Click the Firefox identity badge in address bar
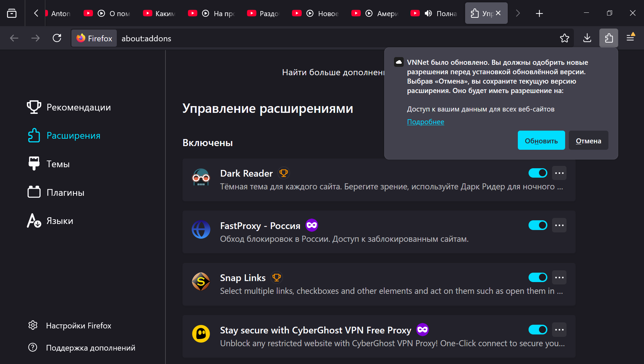Image resolution: width=644 pixels, height=364 pixels. tap(94, 38)
